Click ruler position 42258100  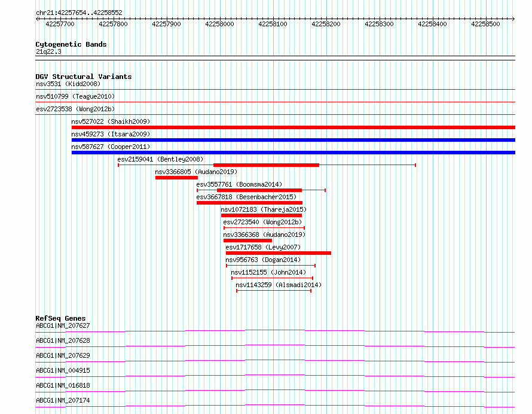pos(273,24)
